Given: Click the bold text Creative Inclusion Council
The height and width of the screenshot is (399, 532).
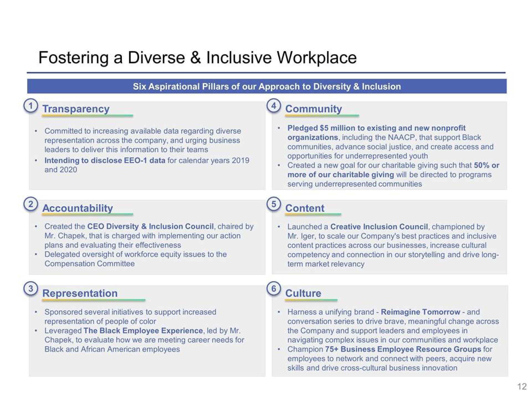Looking at the screenshot, I should tap(379, 227).
